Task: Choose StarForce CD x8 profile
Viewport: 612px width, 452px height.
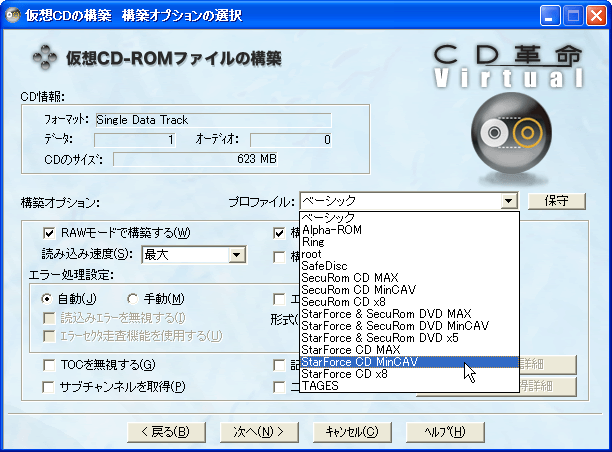Action: [409, 374]
